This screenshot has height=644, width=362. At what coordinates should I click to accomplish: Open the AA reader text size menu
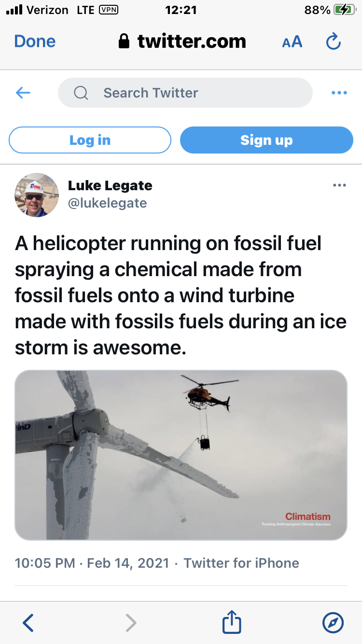tap(292, 42)
